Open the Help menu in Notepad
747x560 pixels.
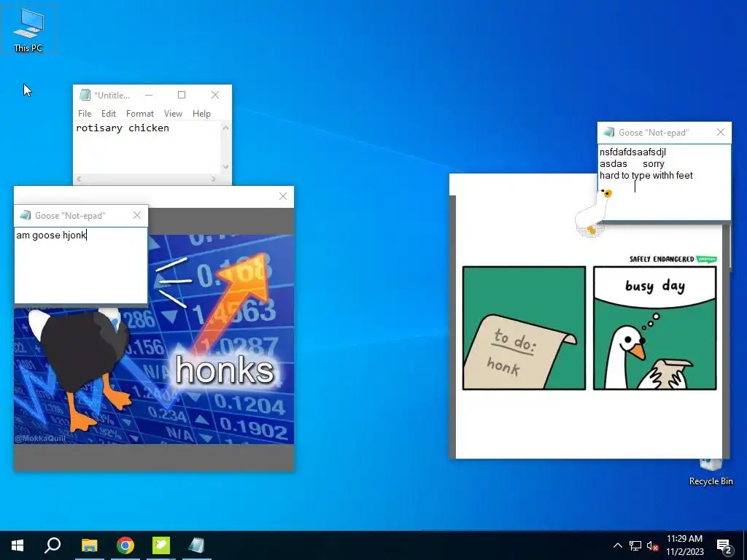point(201,113)
